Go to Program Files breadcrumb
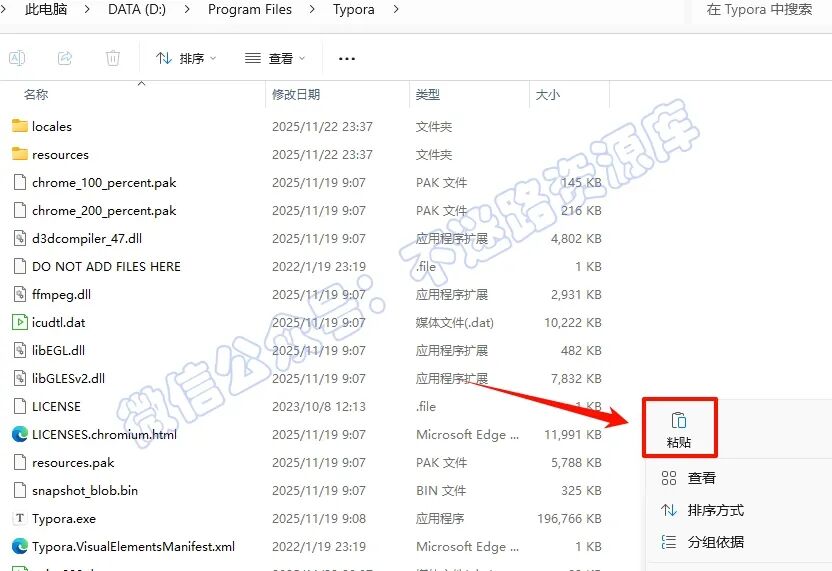 [250, 10]
